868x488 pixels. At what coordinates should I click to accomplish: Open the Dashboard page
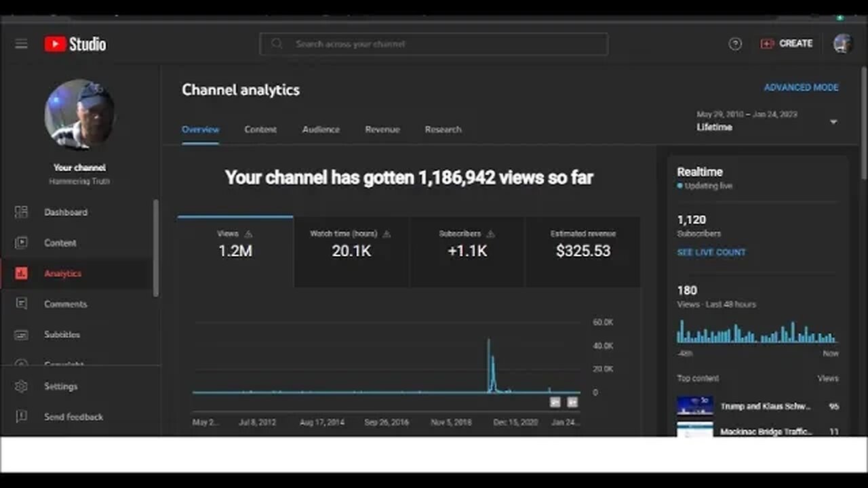[x=66, y=212]
